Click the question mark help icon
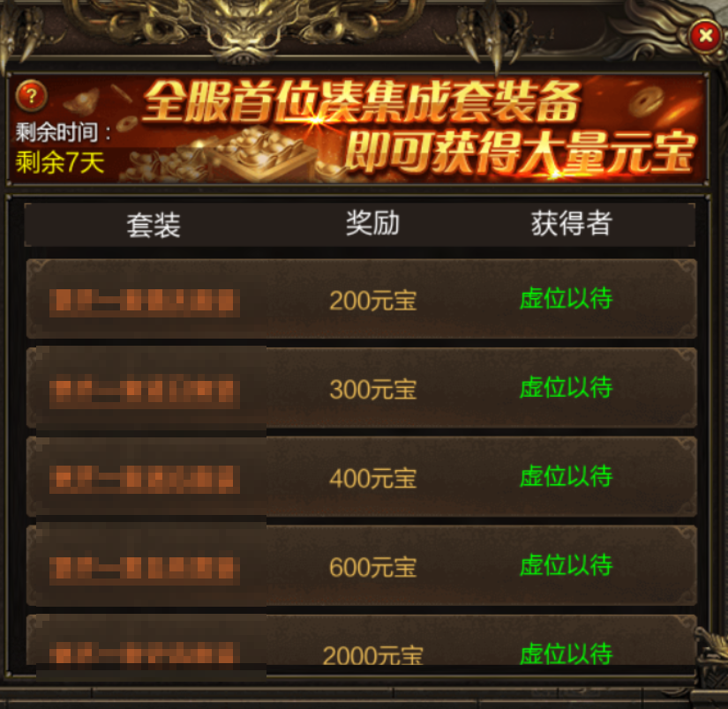Viewport: 728px width, 709px height. click(x=31, y=96)
